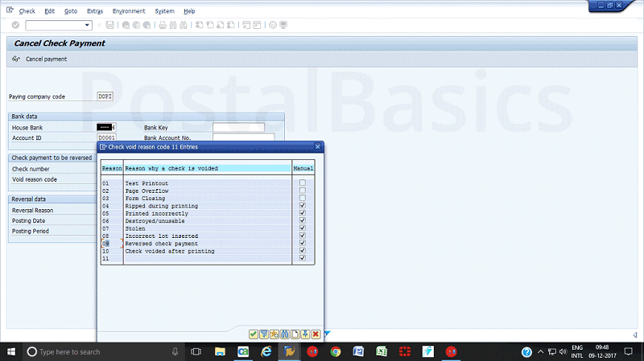The image size is (644, 361).
Task: Click the Print icon in the SAP toolbar
Action: [163, 26]
